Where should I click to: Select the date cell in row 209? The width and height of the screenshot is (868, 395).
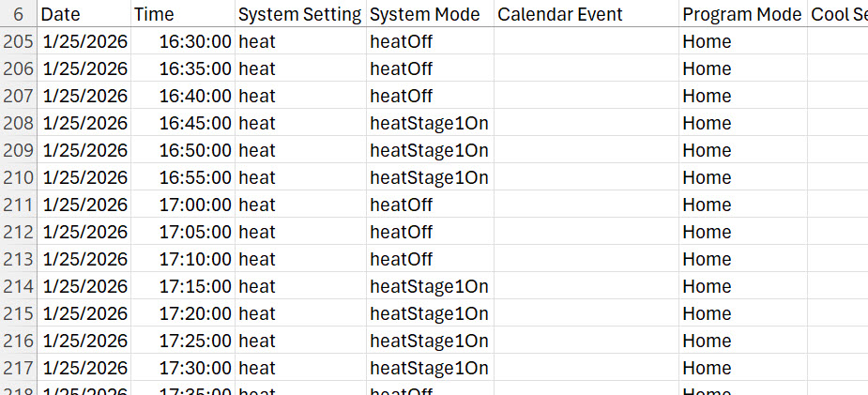click(84, 150)
